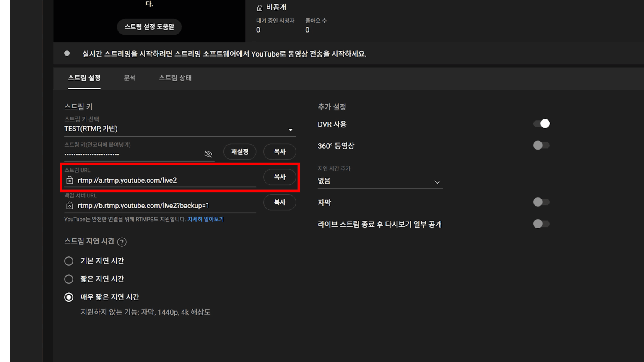644x362 pixels.
Task: Open the 자세히 알아보기 link about RTMPS
Action: click(205, 219)
